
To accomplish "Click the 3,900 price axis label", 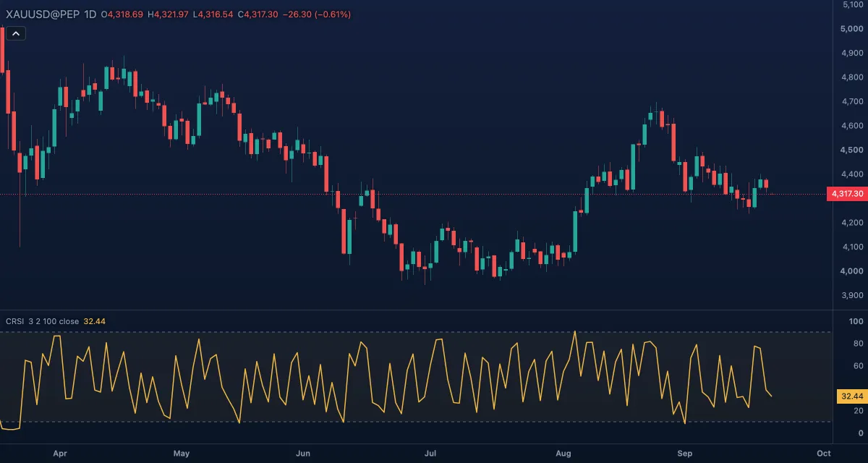I will pos(852,295).
